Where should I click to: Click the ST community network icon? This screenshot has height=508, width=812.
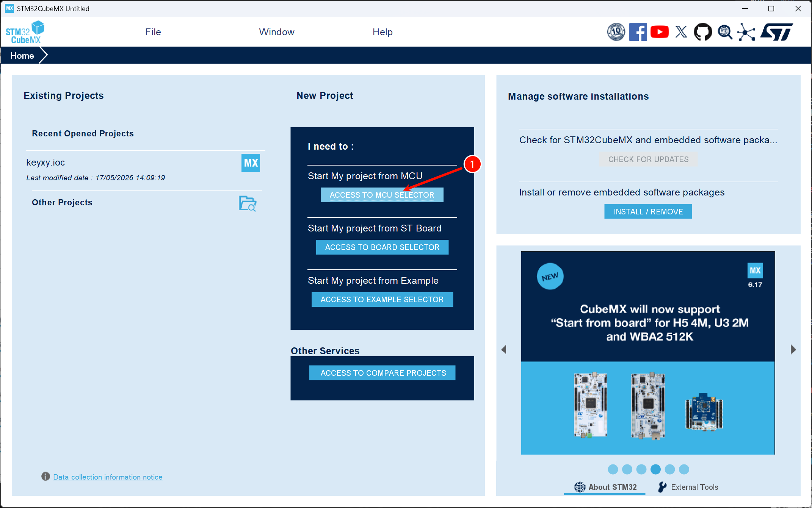(x=746, y=32)
